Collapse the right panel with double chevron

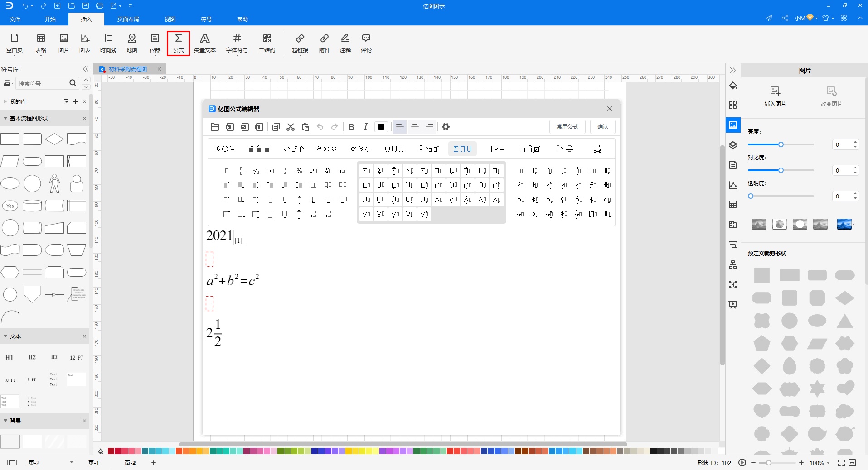(x=733, y=70)
